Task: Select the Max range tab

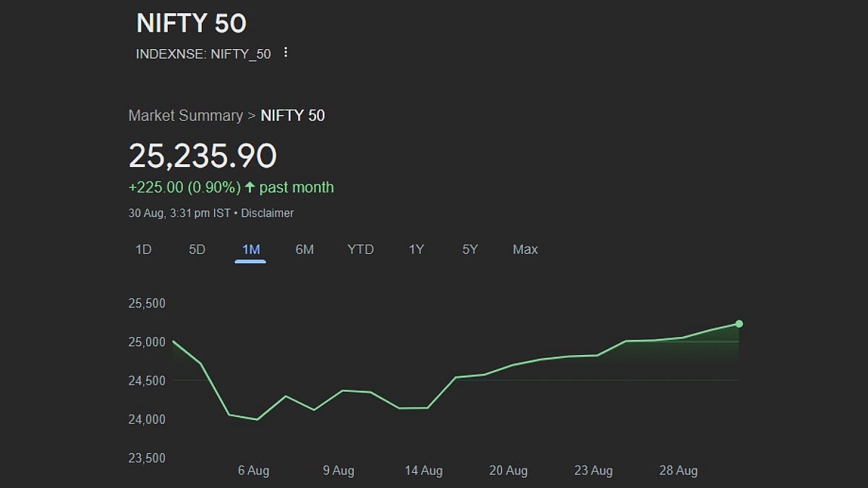Action: [525, 249]
